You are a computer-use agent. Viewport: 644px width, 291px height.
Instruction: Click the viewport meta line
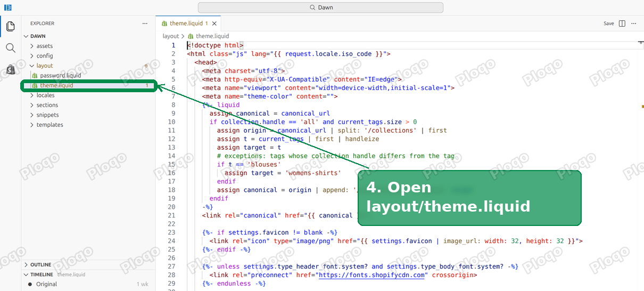(328, 88)
